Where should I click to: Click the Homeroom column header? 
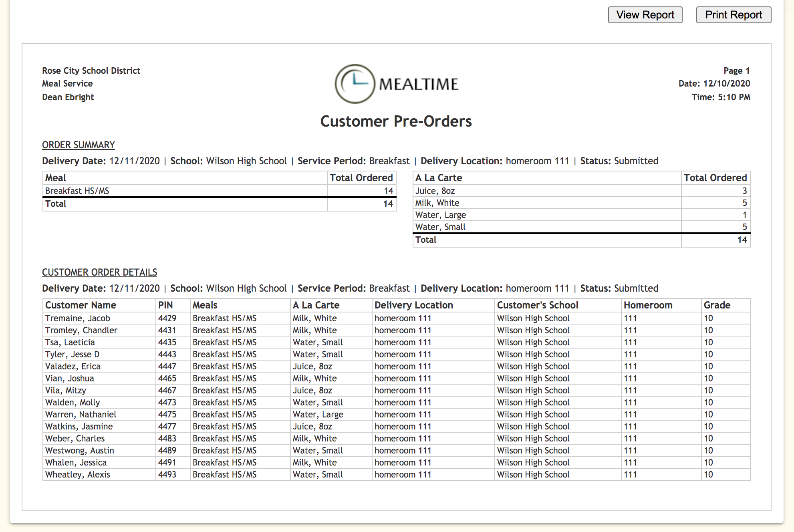(648, 305)
